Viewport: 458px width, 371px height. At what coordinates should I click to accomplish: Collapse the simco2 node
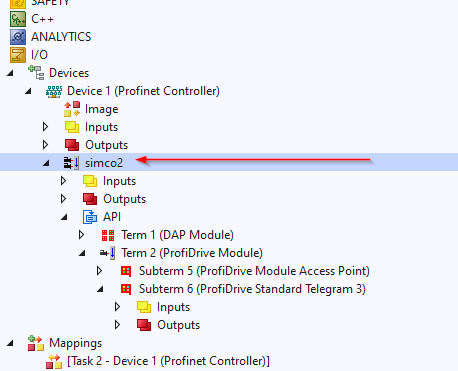46,163
